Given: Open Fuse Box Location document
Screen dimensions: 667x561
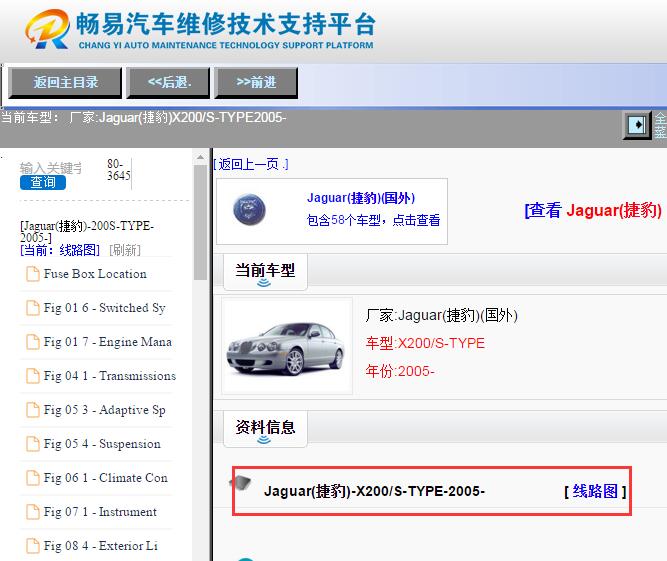Looking at the screenshot, I should point(95,274).
